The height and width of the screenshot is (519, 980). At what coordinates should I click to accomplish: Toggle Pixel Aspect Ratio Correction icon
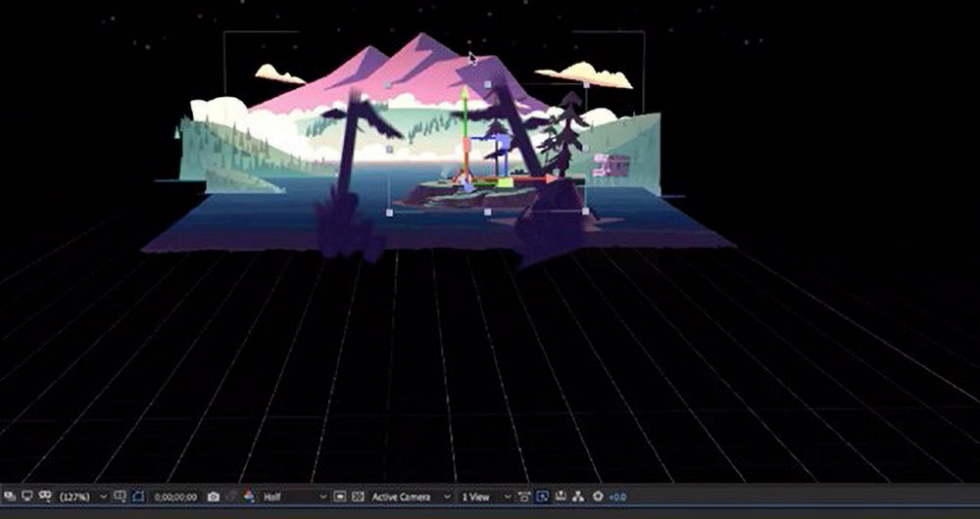point(523,496)
